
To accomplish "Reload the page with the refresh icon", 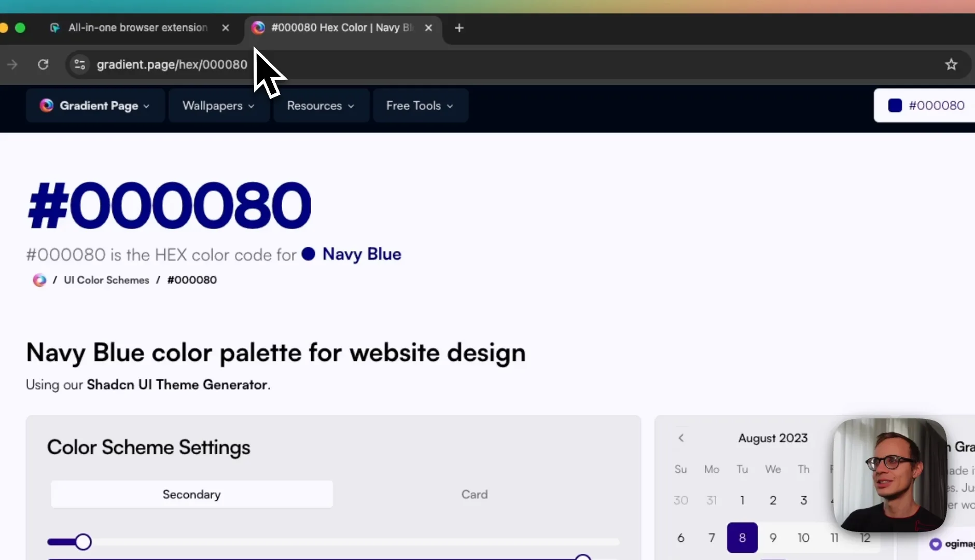I will [x=43, y=64].
